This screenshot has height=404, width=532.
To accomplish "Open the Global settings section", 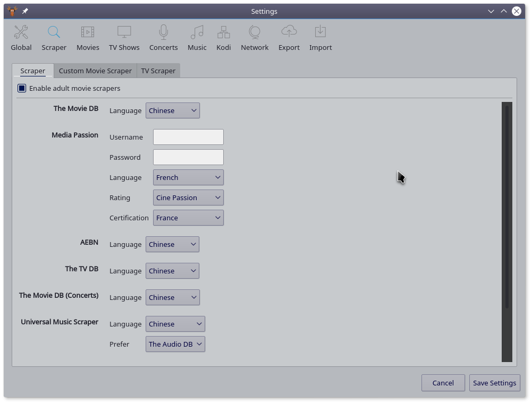I will coord(21,38).
